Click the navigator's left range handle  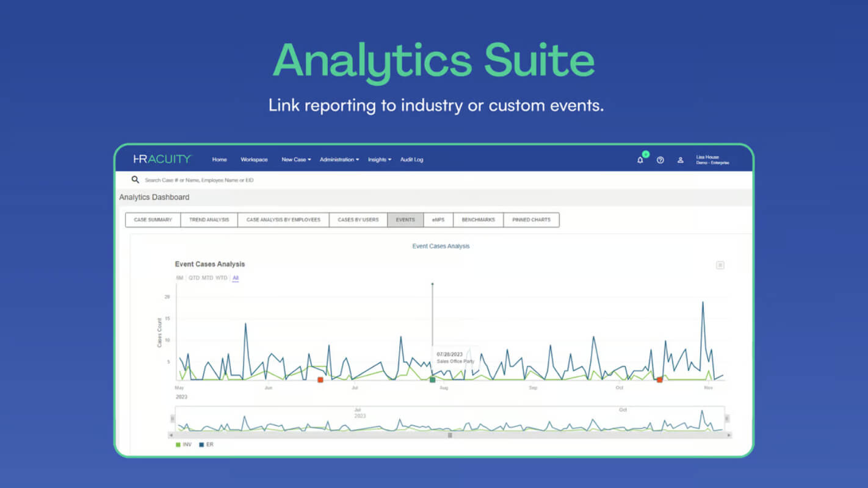tap(172, 418)
